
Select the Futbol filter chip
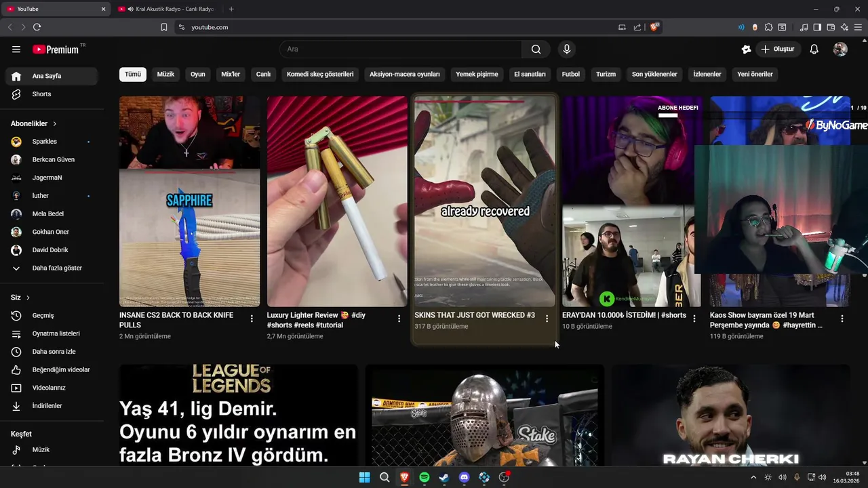[571, 74]
